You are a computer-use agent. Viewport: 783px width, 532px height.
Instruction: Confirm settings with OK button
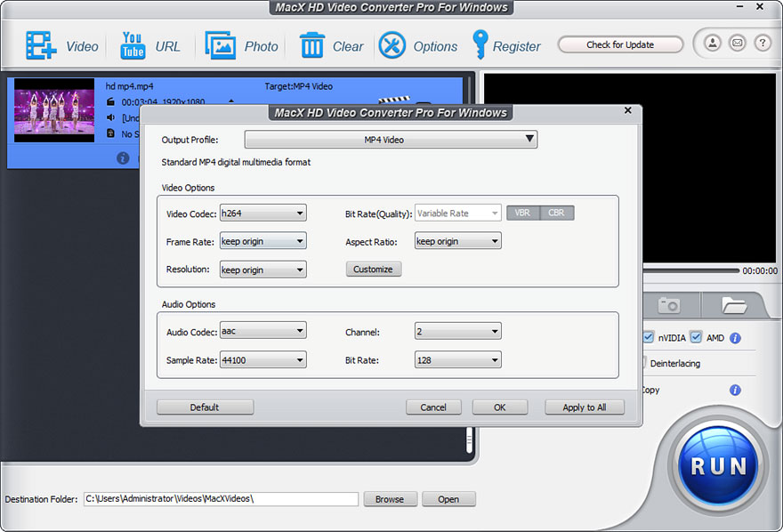500,407
